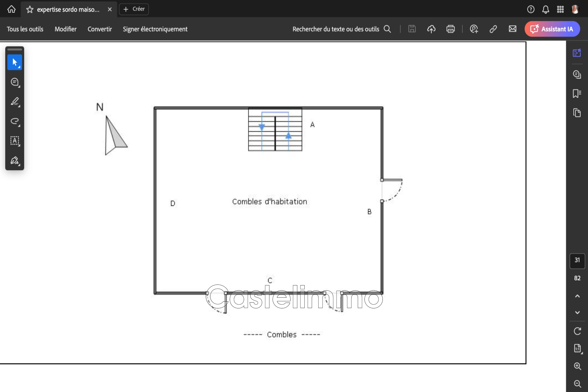Open page thumbnails panel in right sidebar
Viewport: 588px width, 392px height.
click(577, 113)
